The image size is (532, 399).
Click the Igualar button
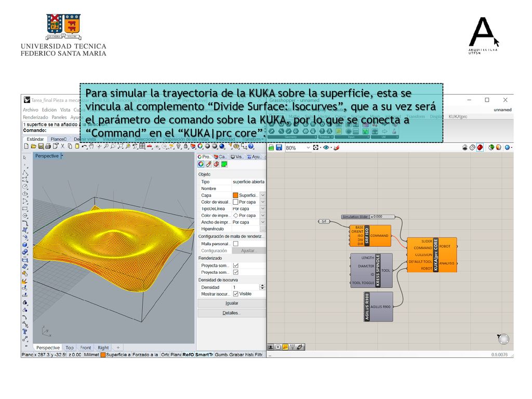[232, 303]
